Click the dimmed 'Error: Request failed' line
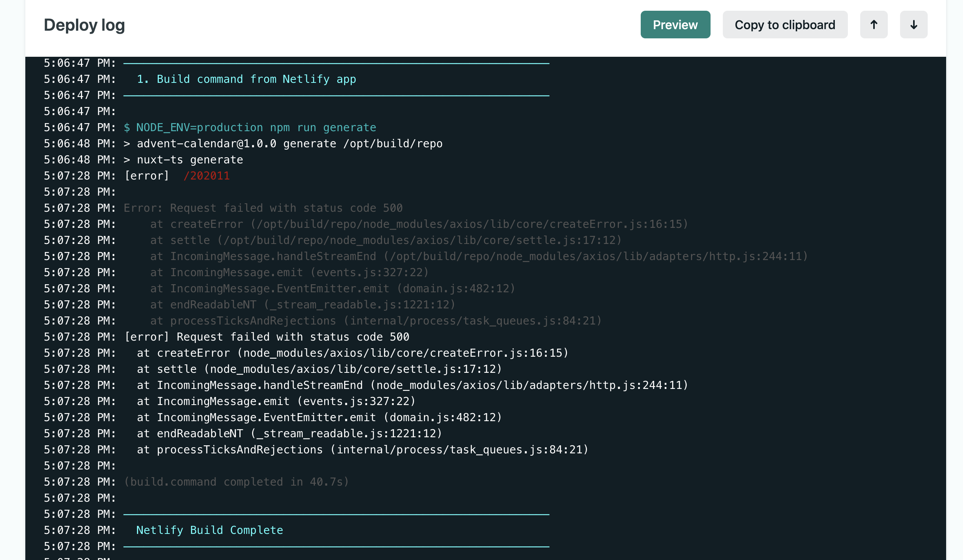This screenshot has width=963, height=560. click(263, 208)
